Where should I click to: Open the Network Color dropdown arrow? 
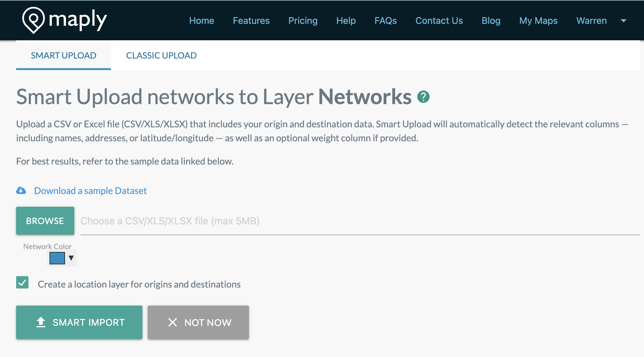tap(71, 258)
